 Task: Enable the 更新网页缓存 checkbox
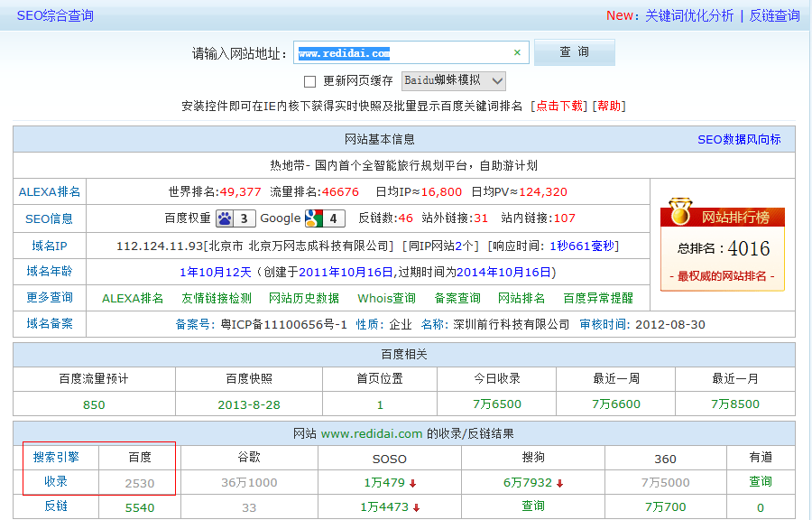309,81
